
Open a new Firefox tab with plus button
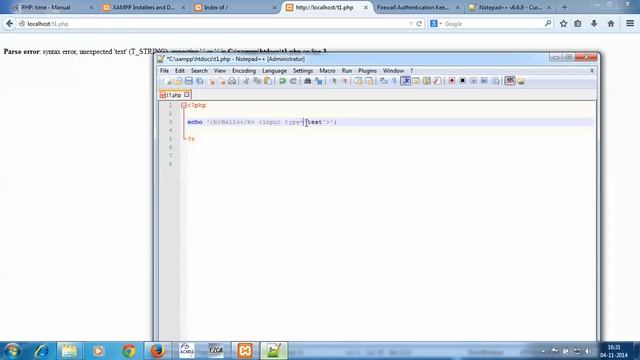(564, 7)
